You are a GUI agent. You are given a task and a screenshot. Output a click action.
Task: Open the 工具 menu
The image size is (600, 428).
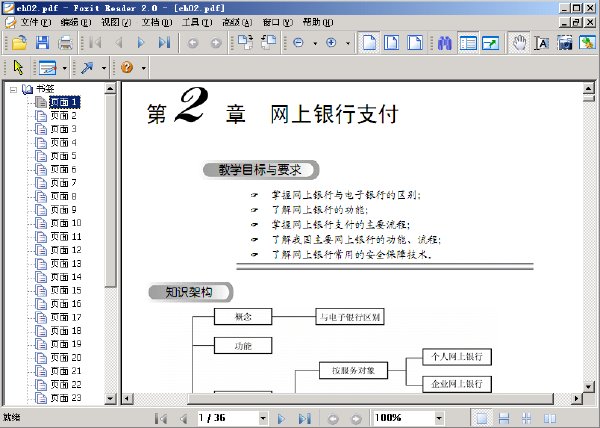click(x=197, y=22)
